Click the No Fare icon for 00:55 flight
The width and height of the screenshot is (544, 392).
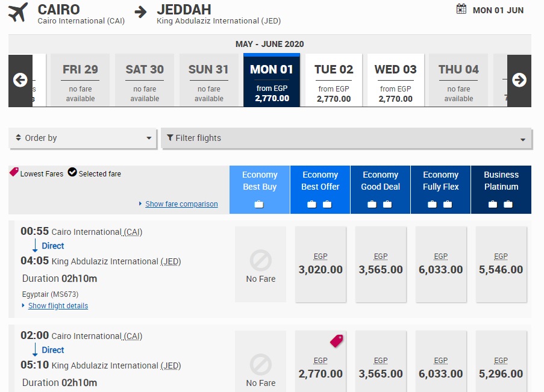260,261
